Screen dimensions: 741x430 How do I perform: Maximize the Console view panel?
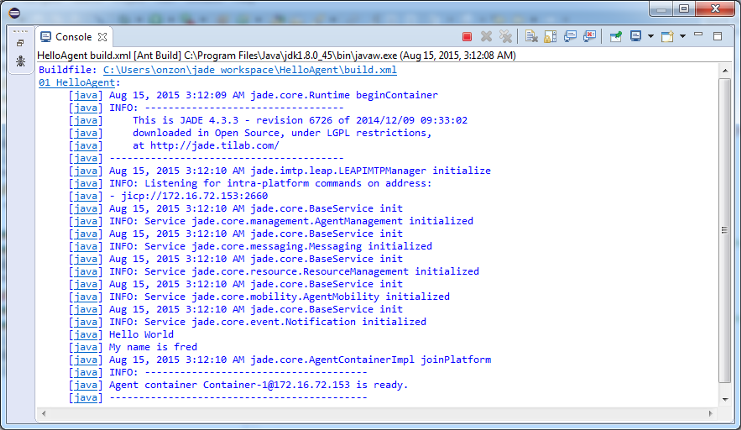[x=717, y=36]
